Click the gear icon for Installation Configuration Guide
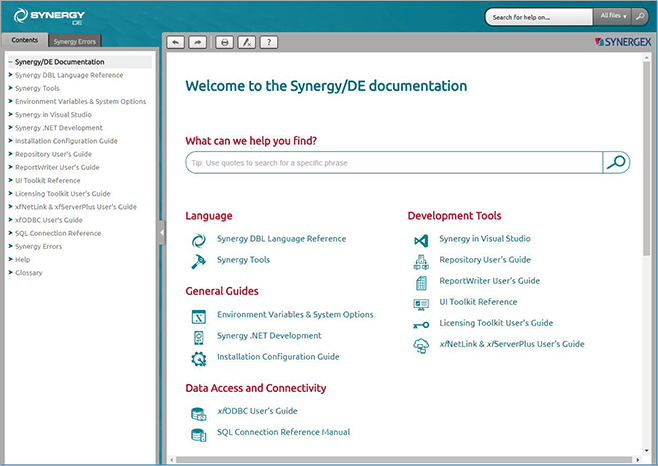The width and height of the screenshot is (658, 466). tap(198, 358)
